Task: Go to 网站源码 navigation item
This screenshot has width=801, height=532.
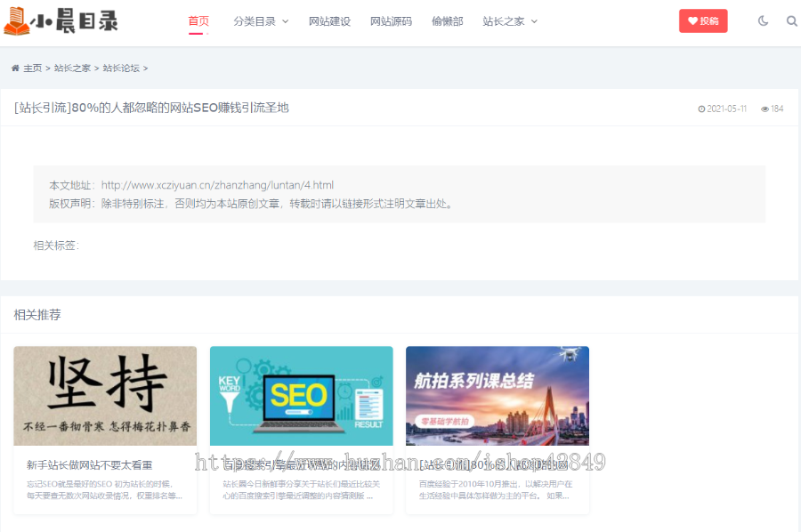Action: click(391, 21)
